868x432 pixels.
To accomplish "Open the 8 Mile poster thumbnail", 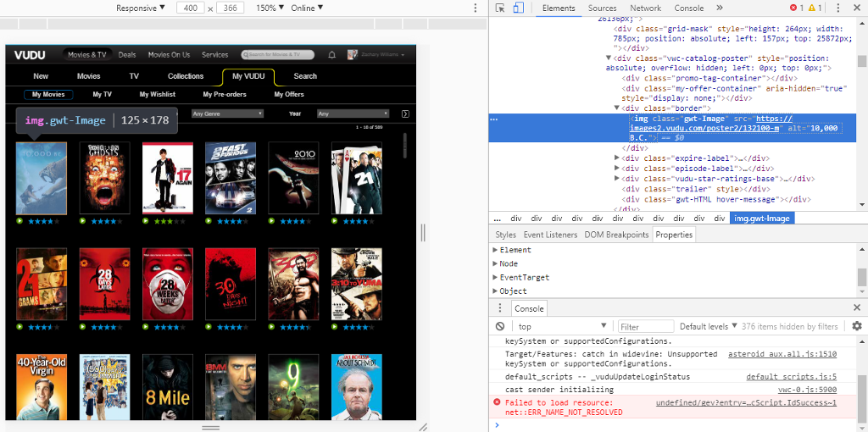I will 168,387.
